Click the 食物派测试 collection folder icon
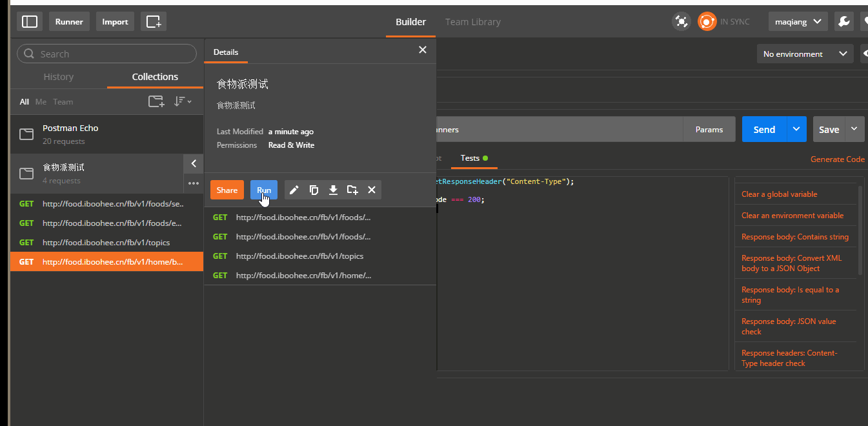The width and height of the screenshot is (868, 426). pos(26,174)
